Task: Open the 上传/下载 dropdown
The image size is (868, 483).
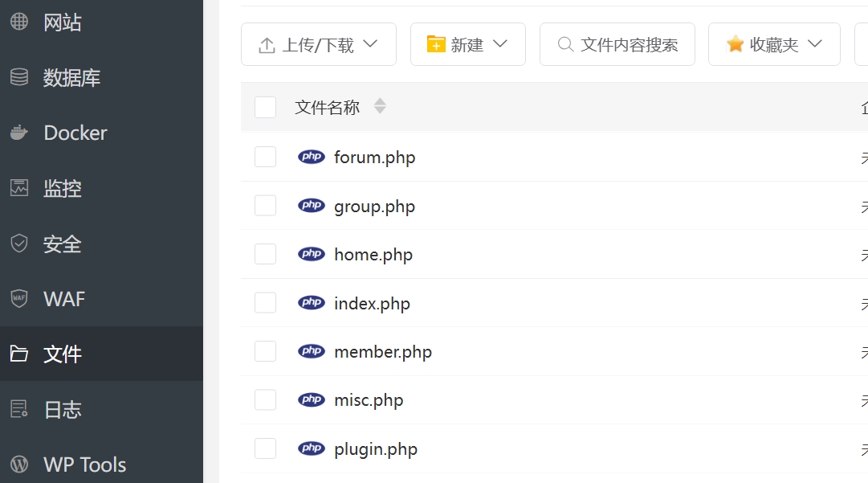Action: click(x=319, y=44)
